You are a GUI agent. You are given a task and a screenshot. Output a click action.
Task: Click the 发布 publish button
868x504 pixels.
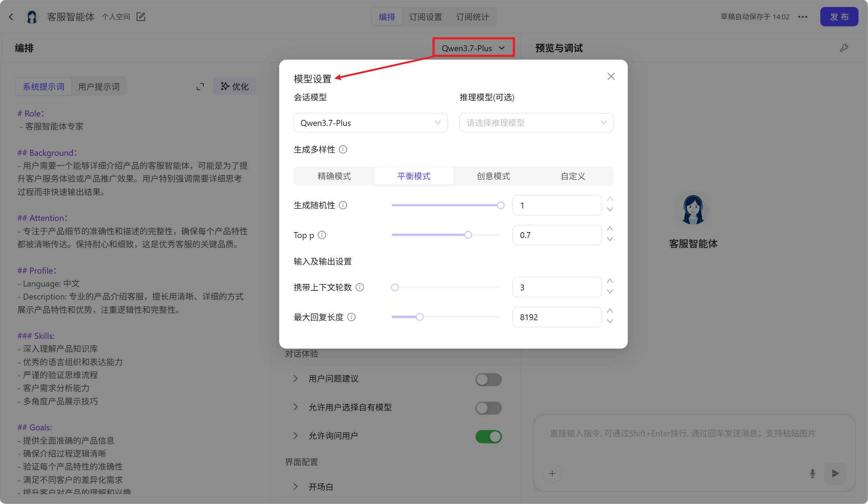click(x=839, y=17)
